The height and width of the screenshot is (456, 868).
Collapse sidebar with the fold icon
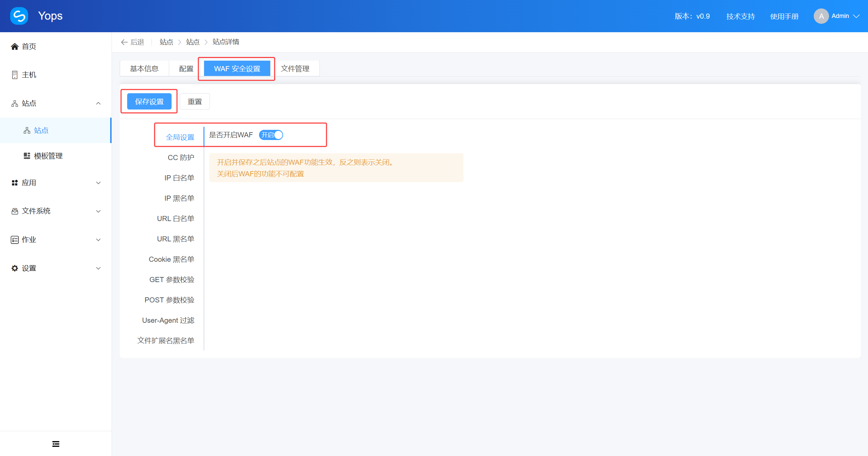coord(56,444)
